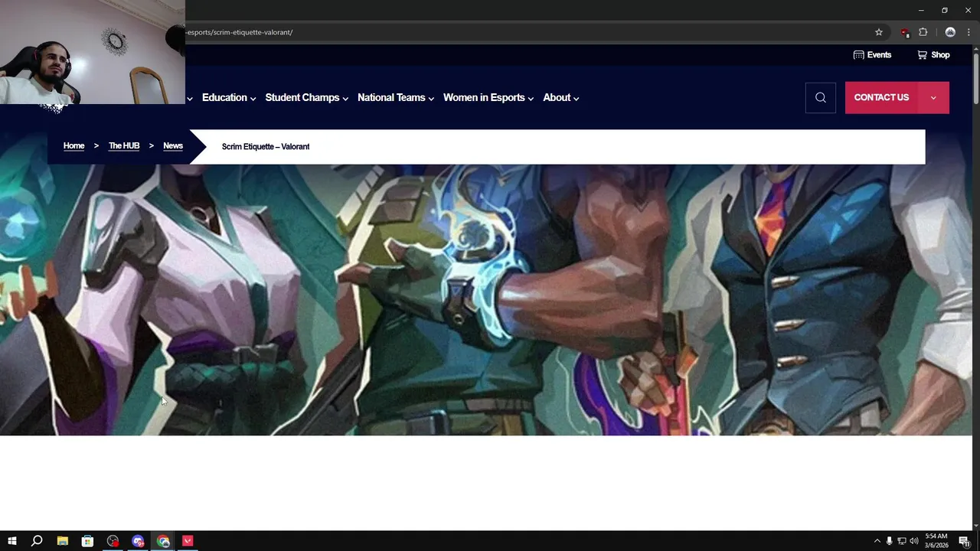Expand the National Teams dropdown menu
This screenshot has width=980, height=551.
click(x=396, y=98)
